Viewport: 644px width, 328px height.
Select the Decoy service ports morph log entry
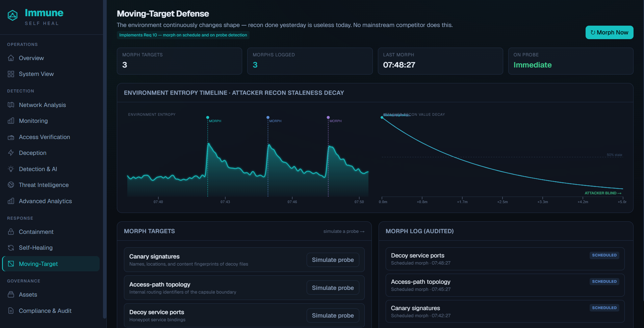point(505,259)
